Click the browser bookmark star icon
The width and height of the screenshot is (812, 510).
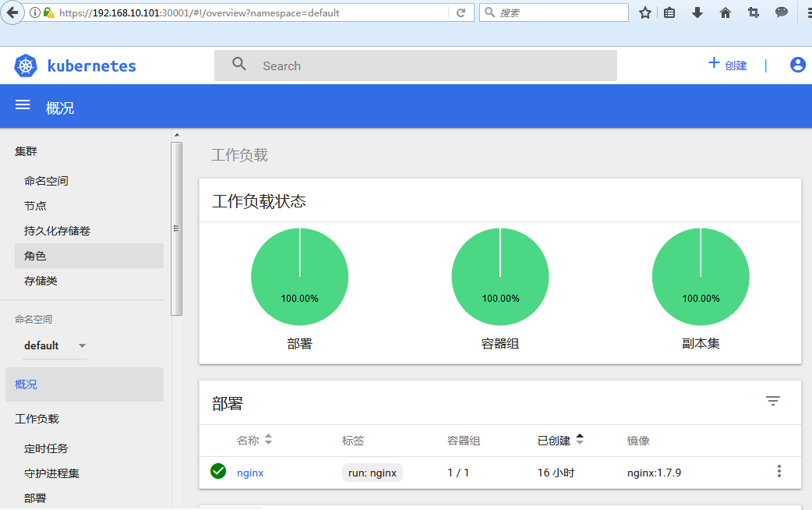click(x=644, y=12)
